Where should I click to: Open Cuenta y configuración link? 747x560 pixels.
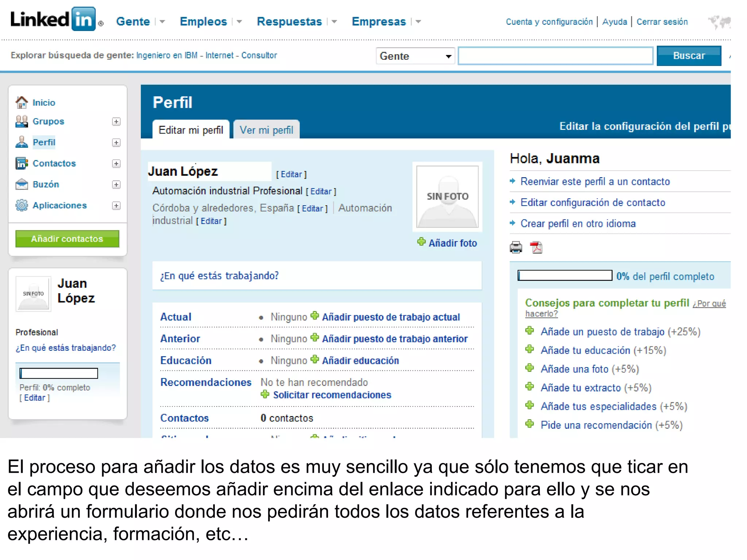tap(549, 22)
